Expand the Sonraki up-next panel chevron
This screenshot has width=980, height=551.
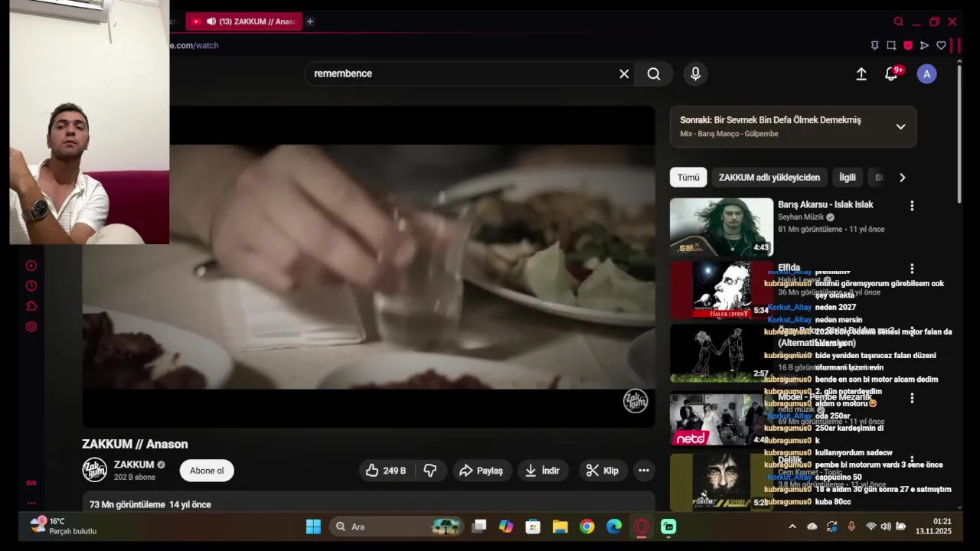[900, 127]
